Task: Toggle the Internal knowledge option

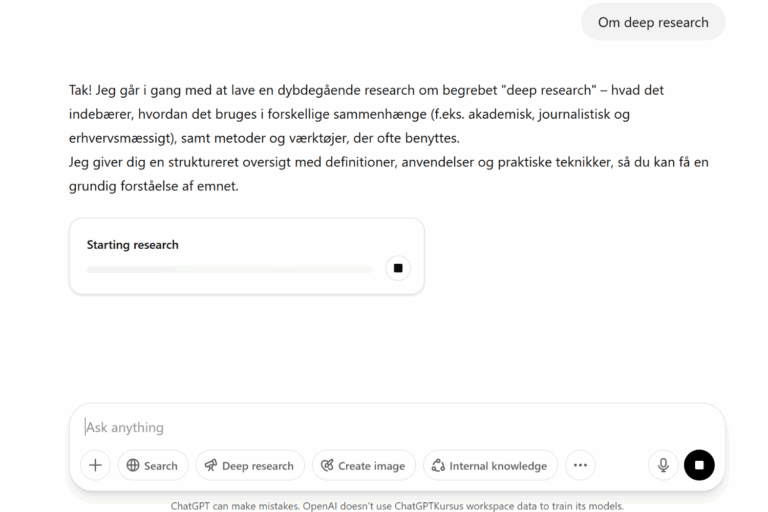Action: coord(490,465)
